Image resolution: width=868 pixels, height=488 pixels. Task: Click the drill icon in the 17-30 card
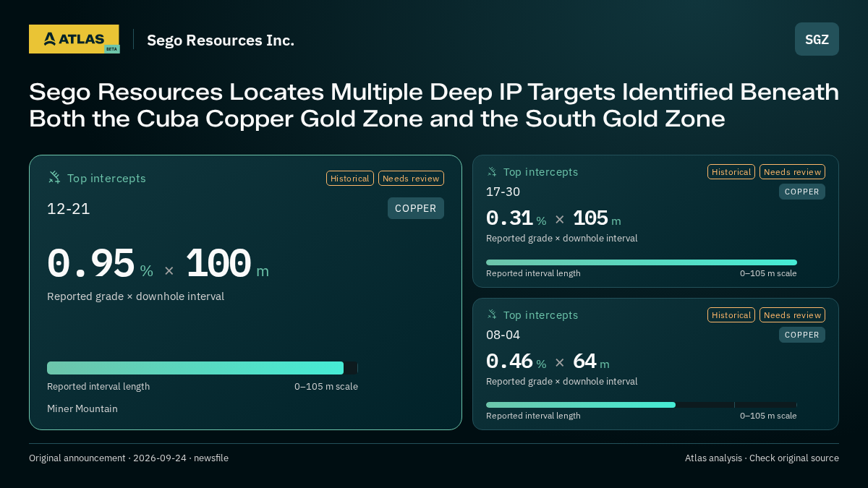[492, 172]
